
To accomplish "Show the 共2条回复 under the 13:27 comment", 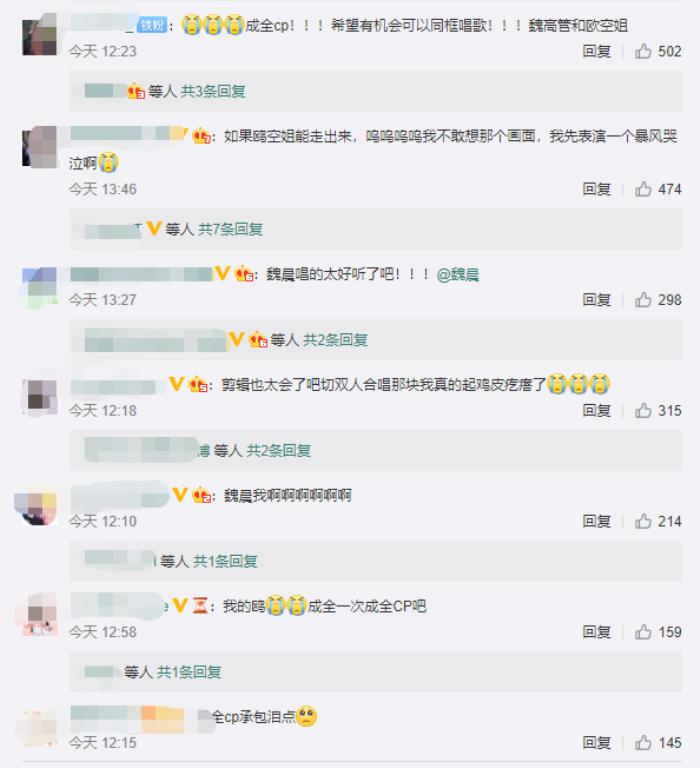I will click(335, 339).
